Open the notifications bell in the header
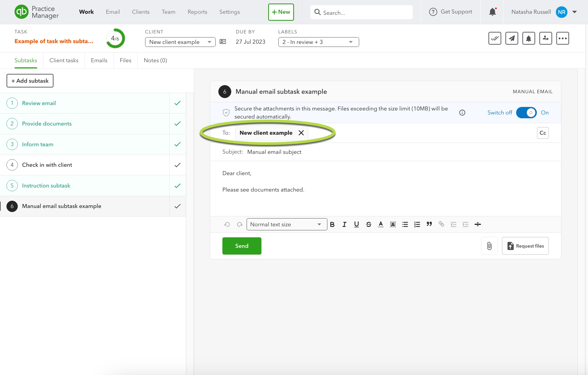Screen dimensions: 588x375 tap(492, 12)
